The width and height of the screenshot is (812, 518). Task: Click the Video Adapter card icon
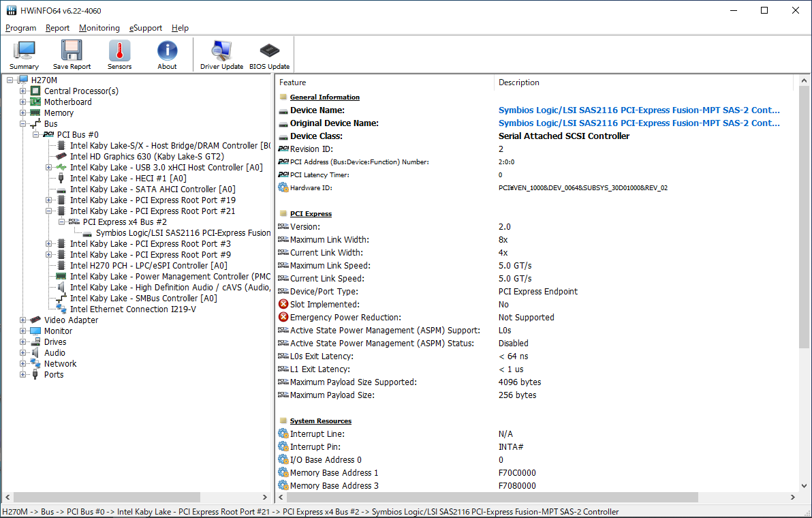click(35, 320)
